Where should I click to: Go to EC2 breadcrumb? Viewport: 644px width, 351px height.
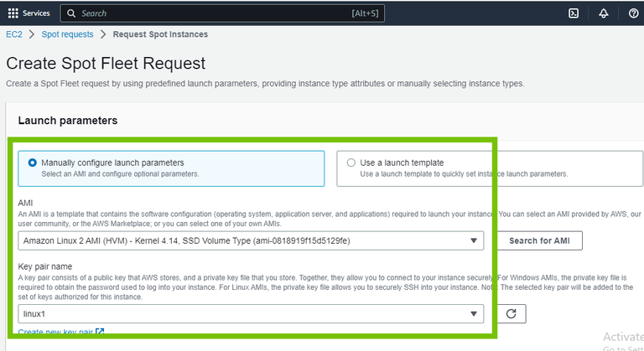pos(15,34)
